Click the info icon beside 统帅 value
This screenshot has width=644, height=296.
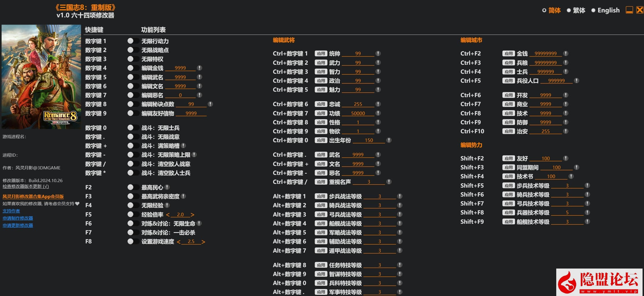(378, 53)
